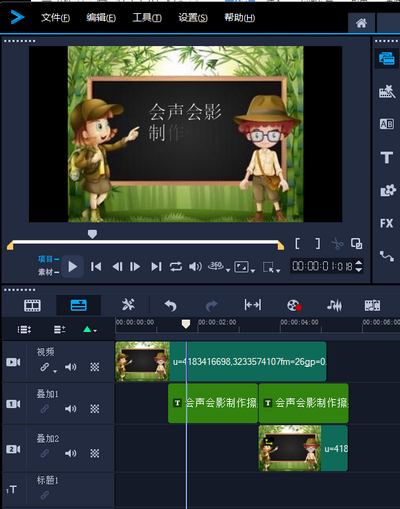Open the 编辑(E) menu
This screenshot has height=509, width=400.
click(x=101, y=17)
